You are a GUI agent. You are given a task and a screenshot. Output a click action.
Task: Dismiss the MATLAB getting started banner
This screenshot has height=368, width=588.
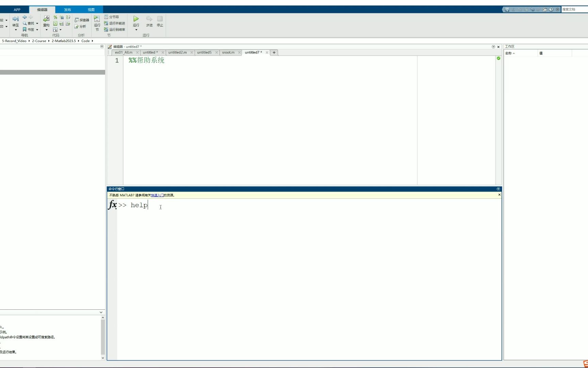pyautogui.click(x=499, y=195)
